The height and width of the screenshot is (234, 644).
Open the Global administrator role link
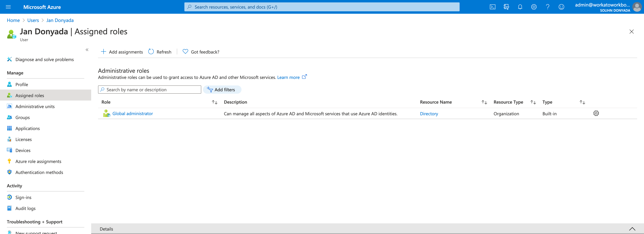click(132, 114)
